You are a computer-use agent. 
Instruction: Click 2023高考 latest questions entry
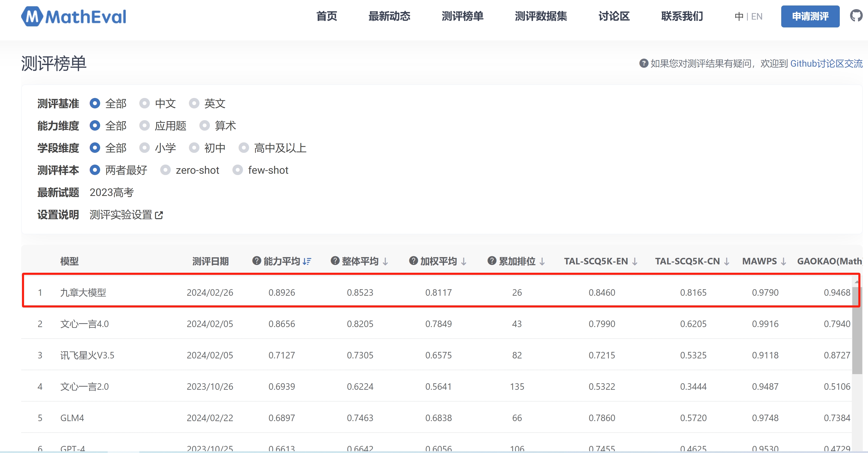112,192
